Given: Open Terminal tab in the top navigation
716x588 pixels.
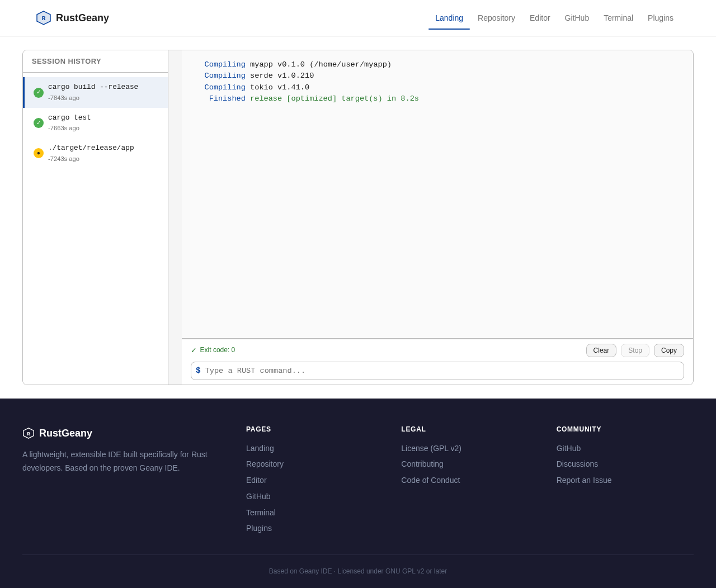Looking at the screenshot, I should pos(618,18).
